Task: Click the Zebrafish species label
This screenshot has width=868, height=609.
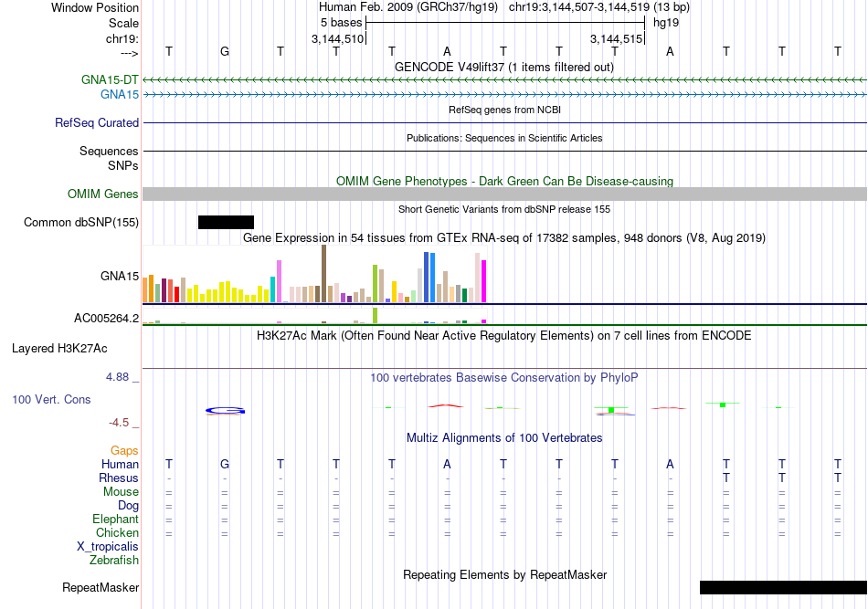Action: click(114, 561)
